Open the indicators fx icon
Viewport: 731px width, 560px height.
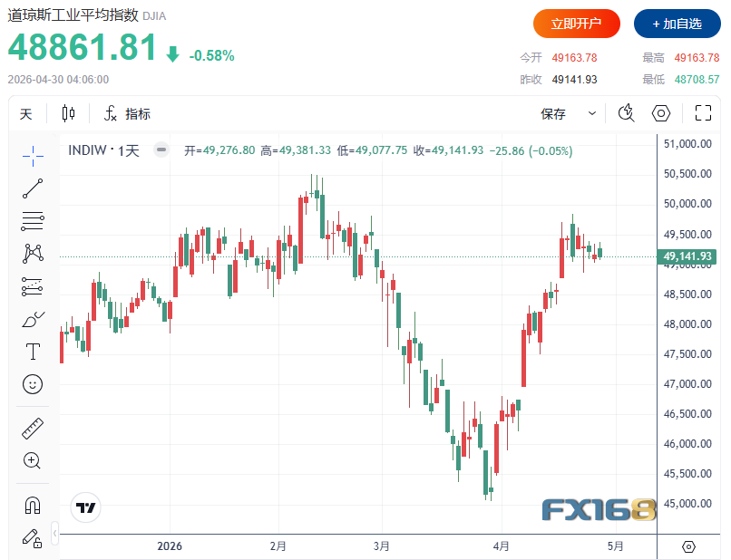tap(110, 113)
